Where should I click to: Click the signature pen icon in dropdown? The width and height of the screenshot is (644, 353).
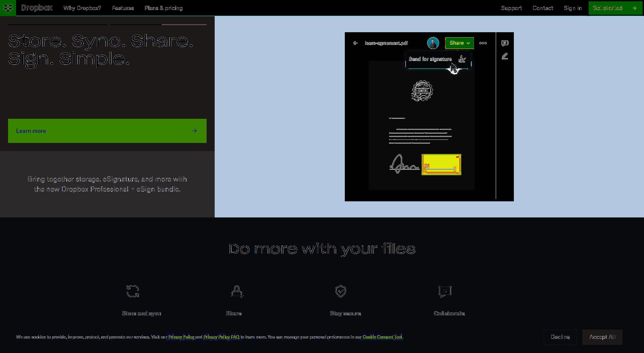pos(462,59)
